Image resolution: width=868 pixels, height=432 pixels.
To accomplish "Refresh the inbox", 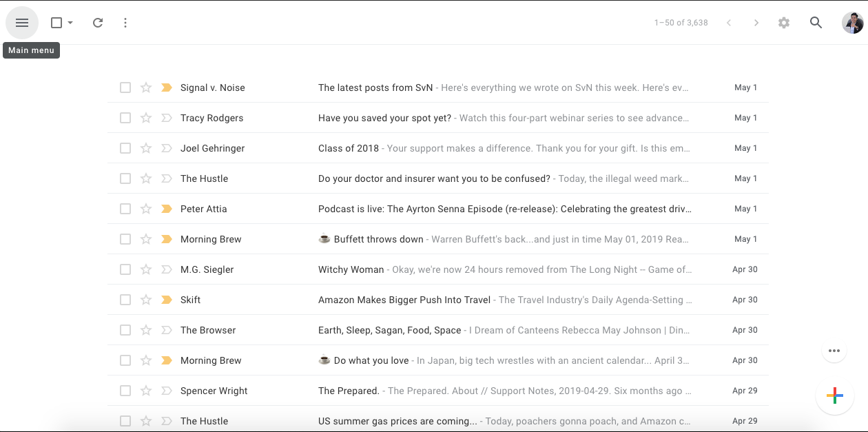I will point(98,23).
